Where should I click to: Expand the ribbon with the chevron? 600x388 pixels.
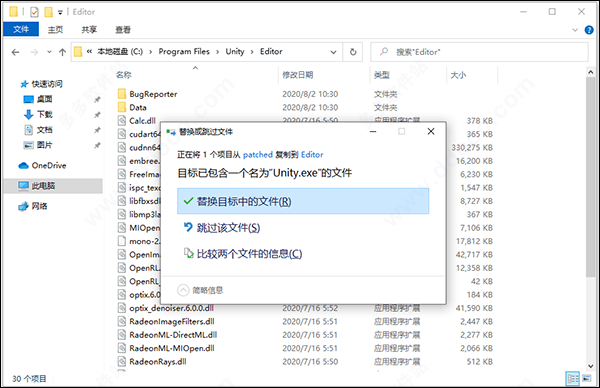click(x=575, y=30)
